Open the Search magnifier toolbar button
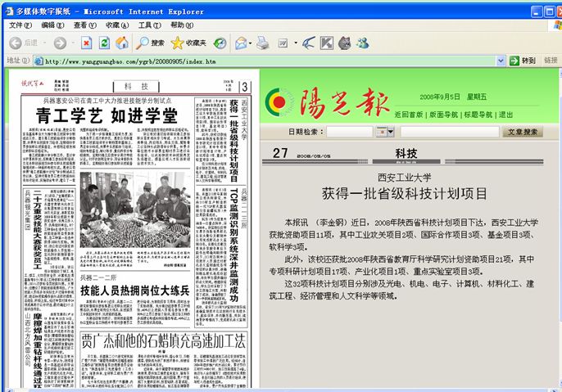This screenshot has width=562, height=392. tap(149, 43)
